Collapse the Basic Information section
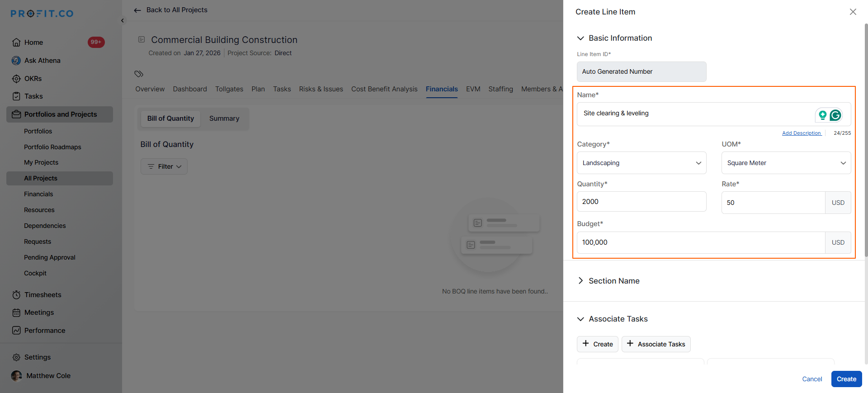The image size is (868, 393). click(581, 38)
